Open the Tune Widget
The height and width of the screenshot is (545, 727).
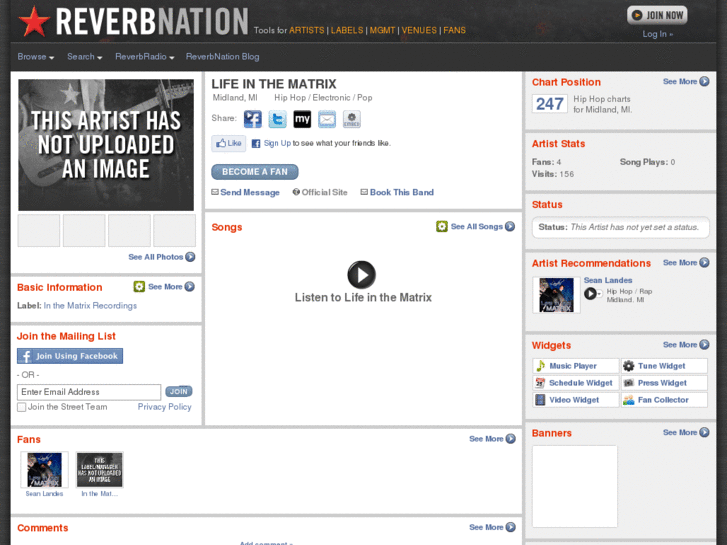[664, 366]
